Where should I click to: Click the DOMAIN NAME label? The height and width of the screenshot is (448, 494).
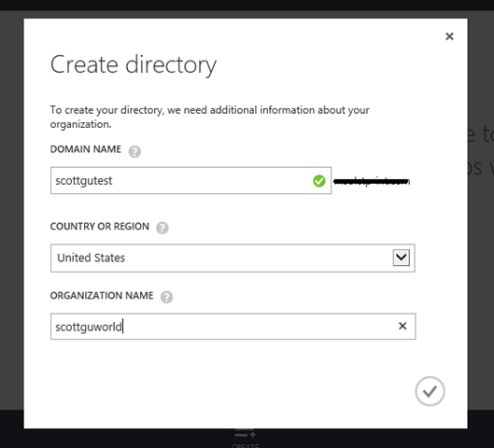click(85, 149)
